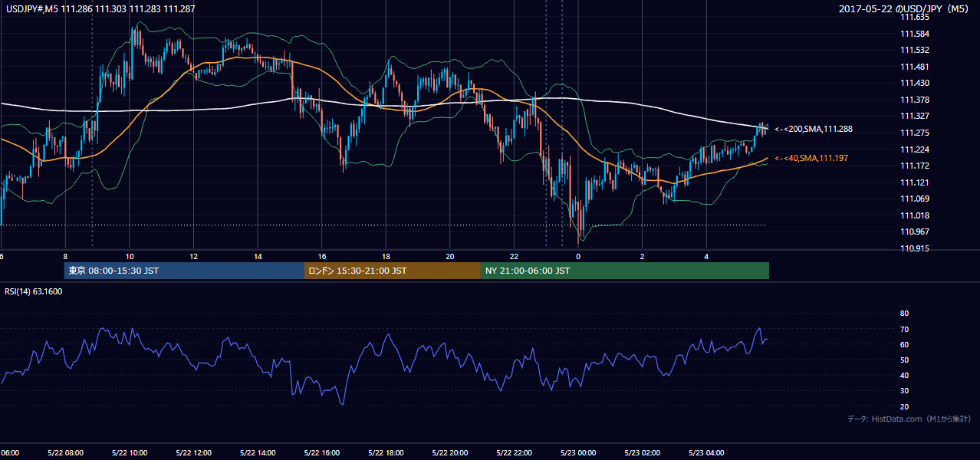Click the NY 21:00-06:00 JST session bar

point(625,271)
